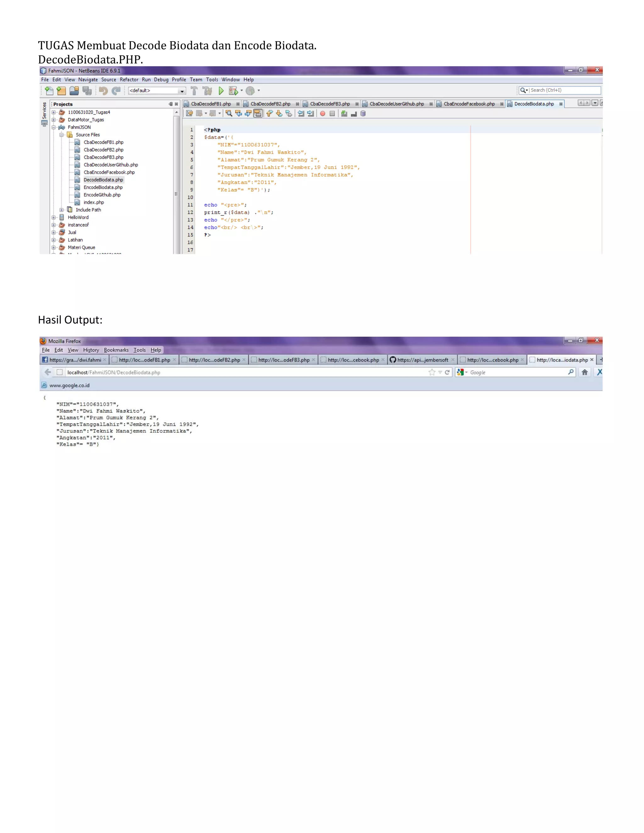The width and height of the screenshot is (644, 833).
Task: Click the Open Project icon in NetBeans
Action: tap(74, 91)
